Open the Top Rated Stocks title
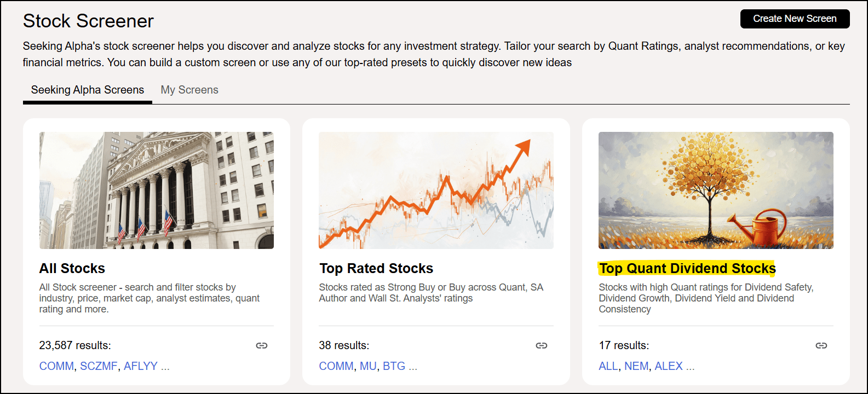 coord(376,268)
